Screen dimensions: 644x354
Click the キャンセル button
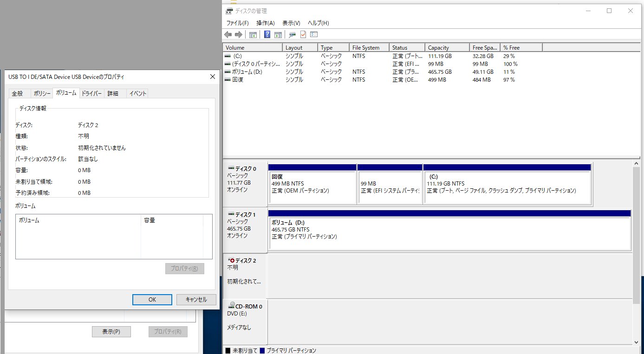(196, 300)
